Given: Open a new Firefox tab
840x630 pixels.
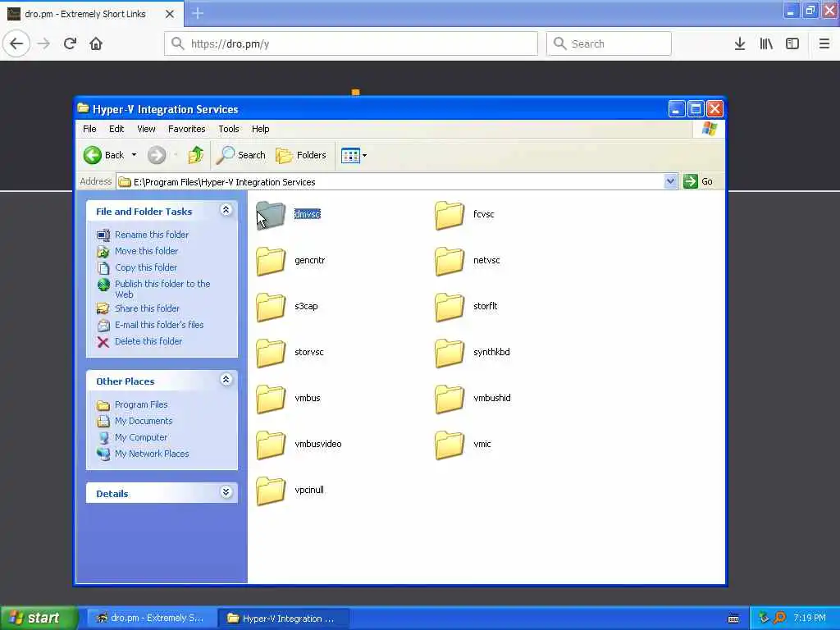Looking at the screenshot, I should (198, 13).
